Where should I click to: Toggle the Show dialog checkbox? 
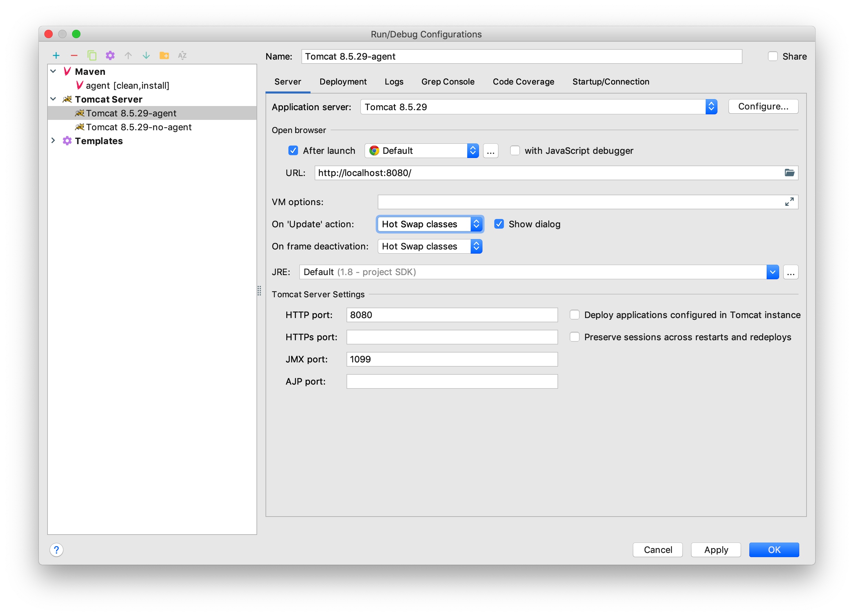coord(499,224)
